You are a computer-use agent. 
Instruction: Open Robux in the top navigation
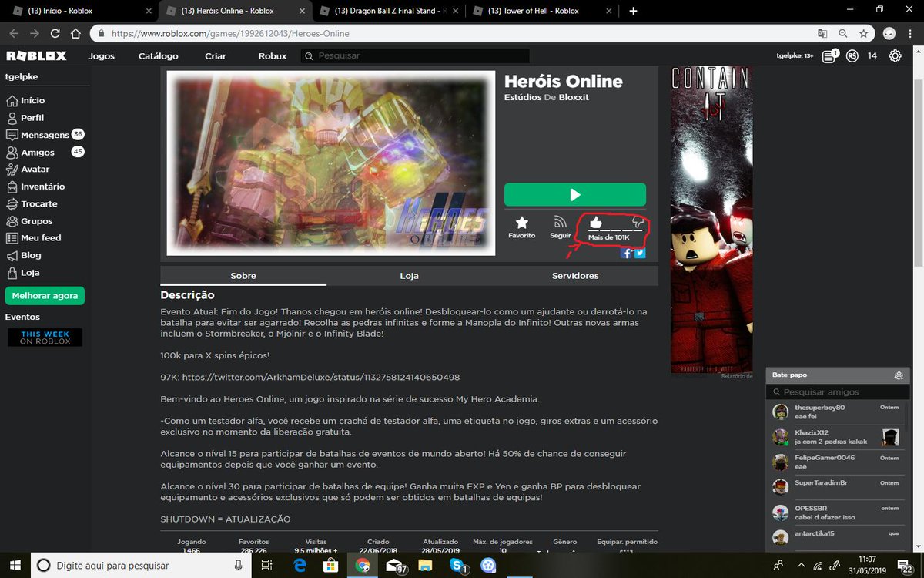point(273,56)
